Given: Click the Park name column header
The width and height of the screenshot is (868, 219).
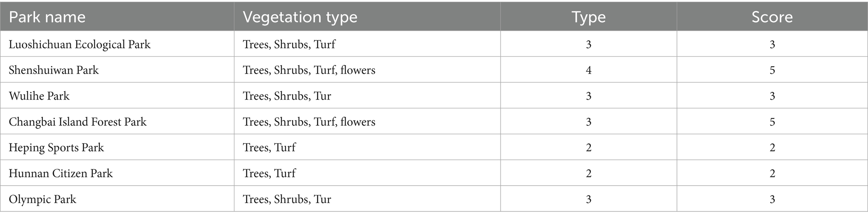Looking at the screenshot, I should pos(47,17).
